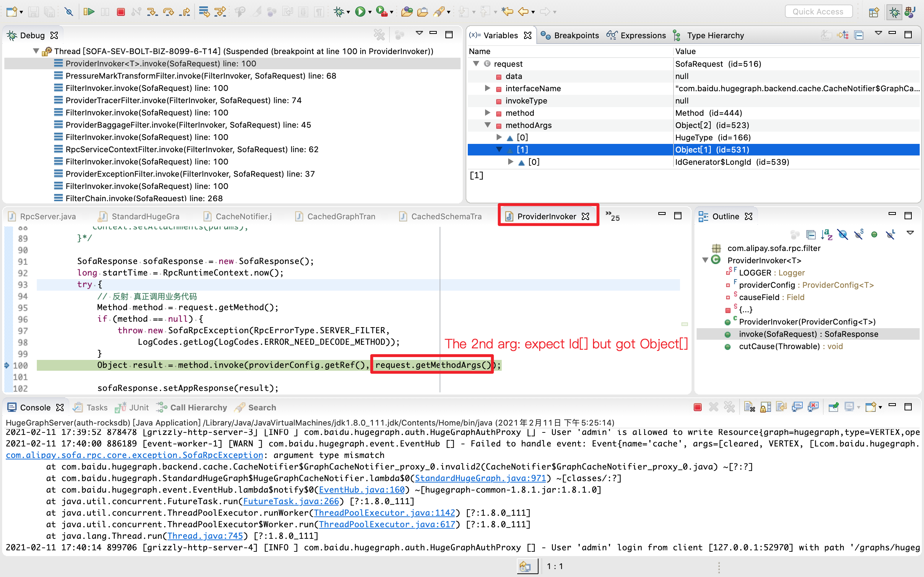Viewport: 924px width, 577px height.
Task: Expand the interfaceName variable node
Action: click(x=487, y=88)
